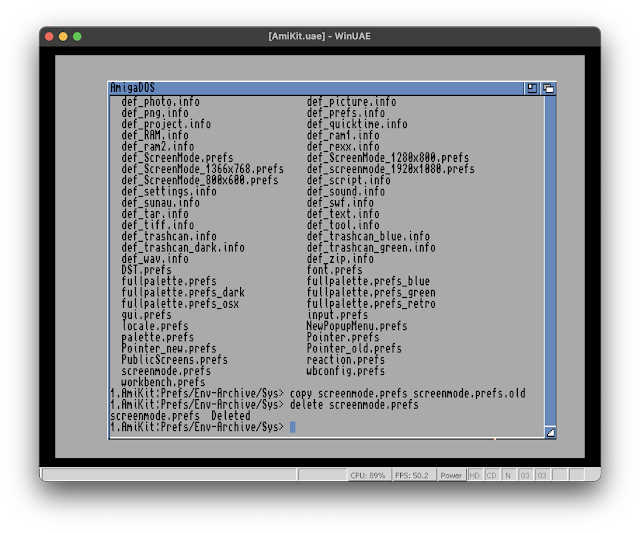Click the def_ram2.info file name
The height and width of the screenshot is (533, 640).
[158, 147]
